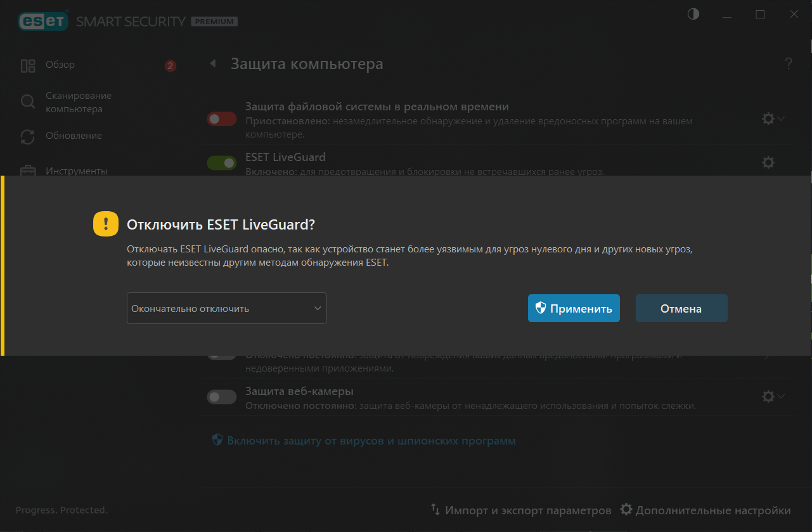Expand real-time protection gear dropdown arrow
812x532 pixels.
[781, 119]
